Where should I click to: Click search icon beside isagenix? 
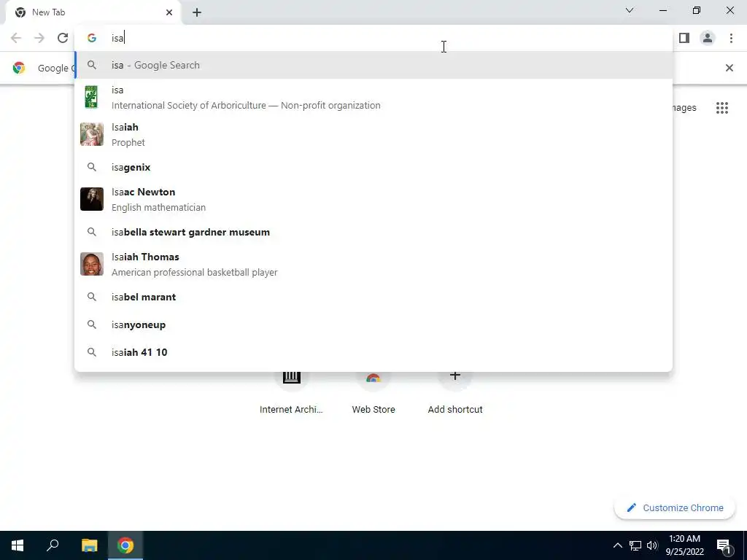(x=92, y=167)
